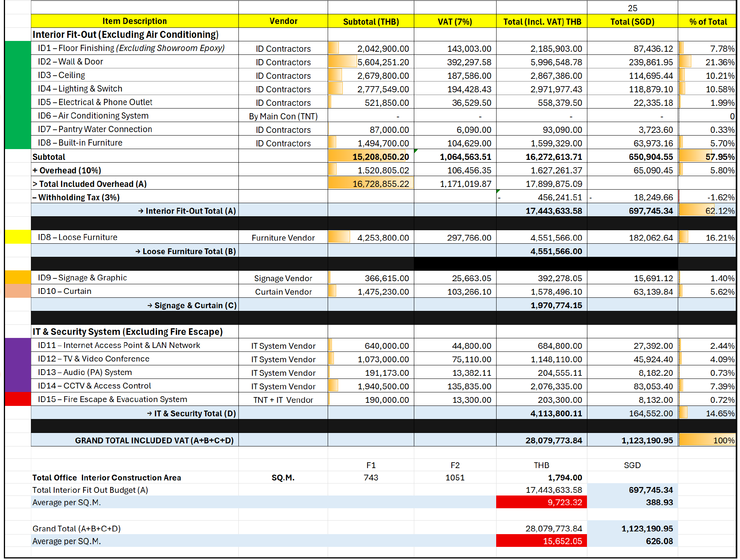This screenshot has width=740, height=560.
Task: Select the yellow swatch next to Loose Furniture
Action: 18,237
